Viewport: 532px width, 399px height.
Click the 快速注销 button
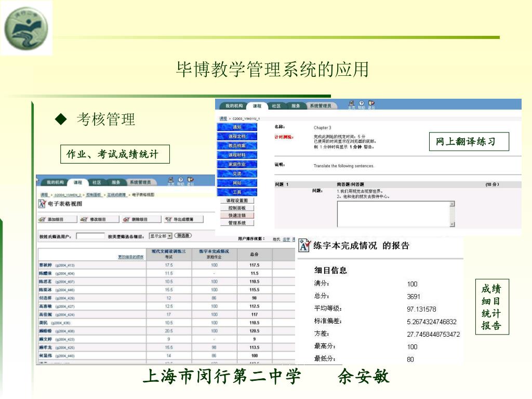click(x=237, y=216)
